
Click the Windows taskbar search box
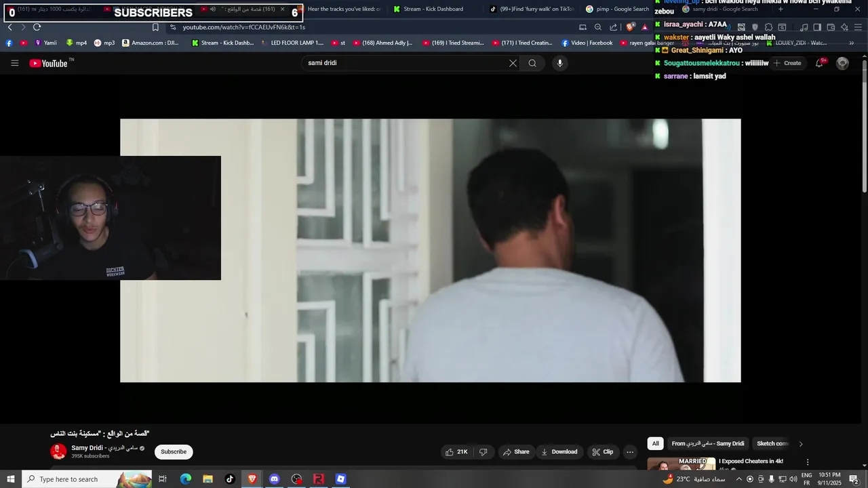click(x=87, y=479)
